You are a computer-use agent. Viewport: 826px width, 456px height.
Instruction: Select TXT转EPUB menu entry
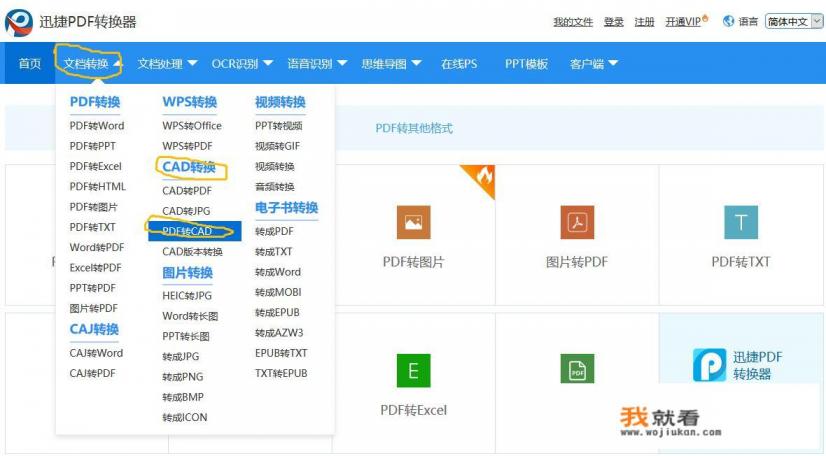tap(281, 373)
